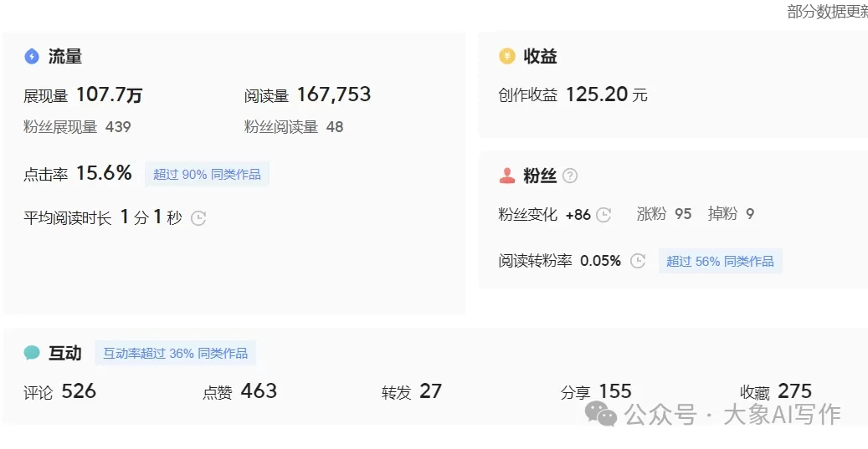
Task: Click the red 粉丝 person icon
Action: click(x=506, y=176)
